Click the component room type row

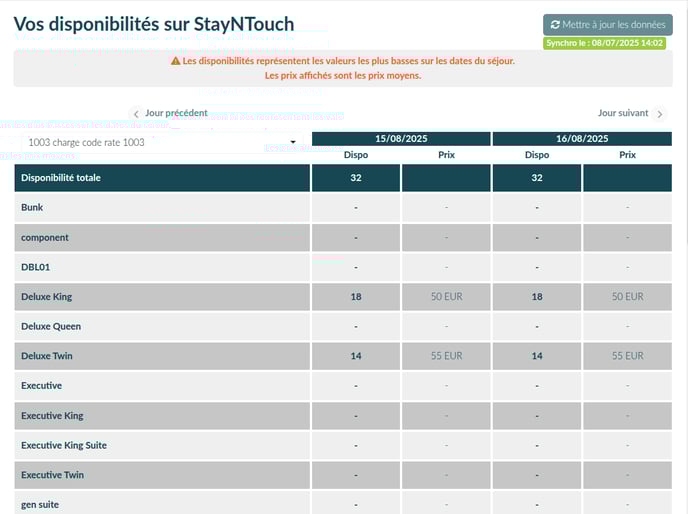pos(162,237)
